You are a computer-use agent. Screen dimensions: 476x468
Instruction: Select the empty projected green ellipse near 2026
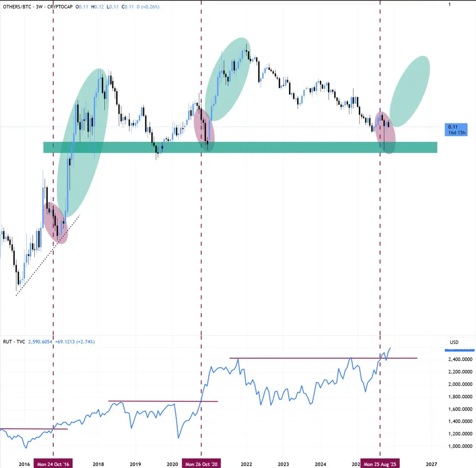coord(410,91)
